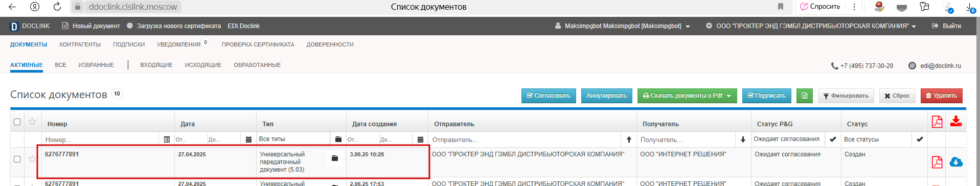The image size is (980, 186).
Task: Open УВЕДОМЛЕНИЯ notifications section
Action: [179, 44]
